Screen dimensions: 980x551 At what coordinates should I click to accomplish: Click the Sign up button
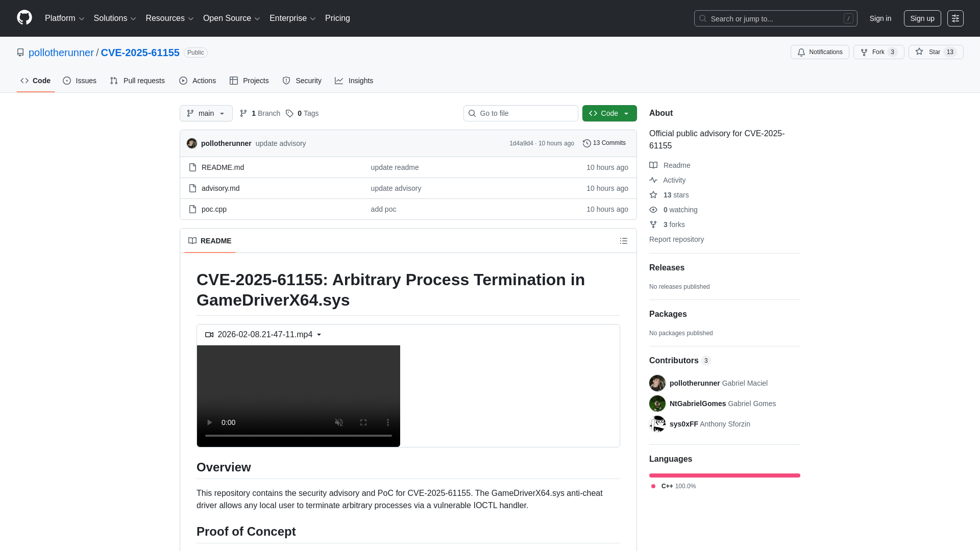pyautogui.click(x=922, y=18)
